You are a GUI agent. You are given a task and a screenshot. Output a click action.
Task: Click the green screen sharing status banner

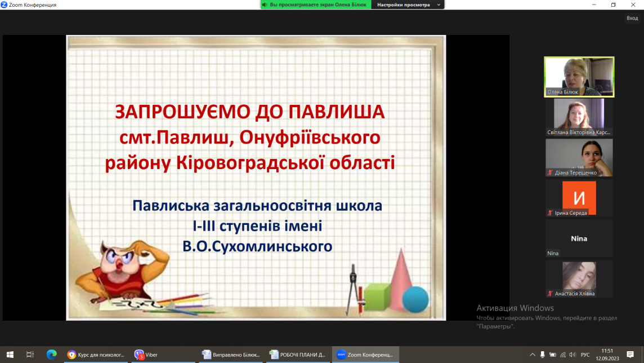[x=316, y=5]
